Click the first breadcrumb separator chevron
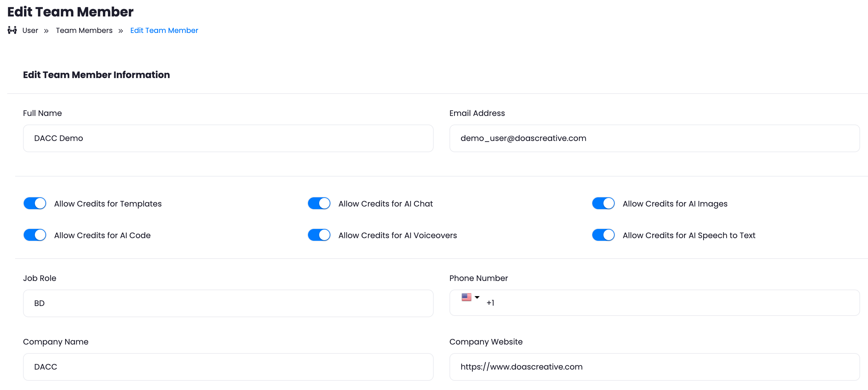 [x=46, y=31]
